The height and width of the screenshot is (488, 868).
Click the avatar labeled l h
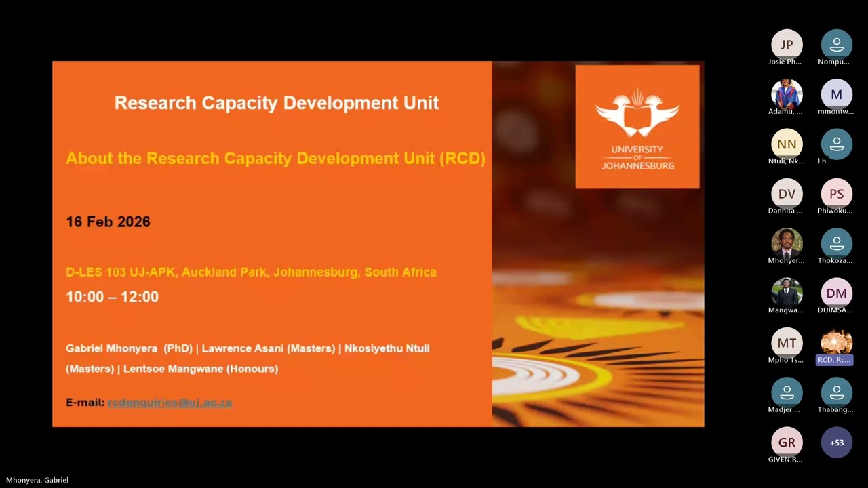pyautogui.click(x=837, y=144)
